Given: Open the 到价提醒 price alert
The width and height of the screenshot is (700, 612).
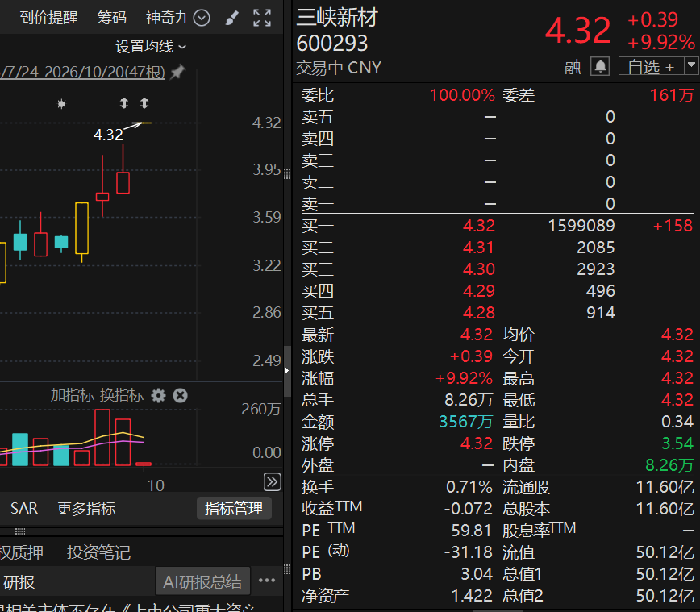Looking at the screenshot, I should pyautogui.click(x=48, y=18).
